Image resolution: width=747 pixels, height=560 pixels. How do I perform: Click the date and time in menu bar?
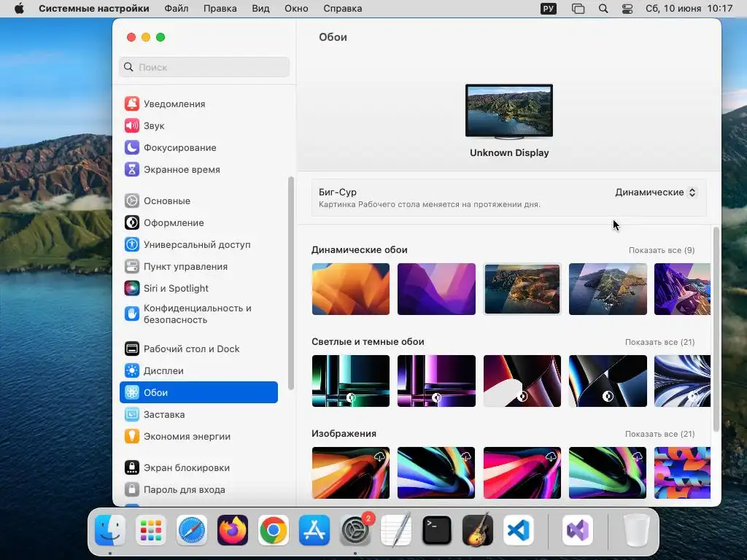(x=689, y=9)
